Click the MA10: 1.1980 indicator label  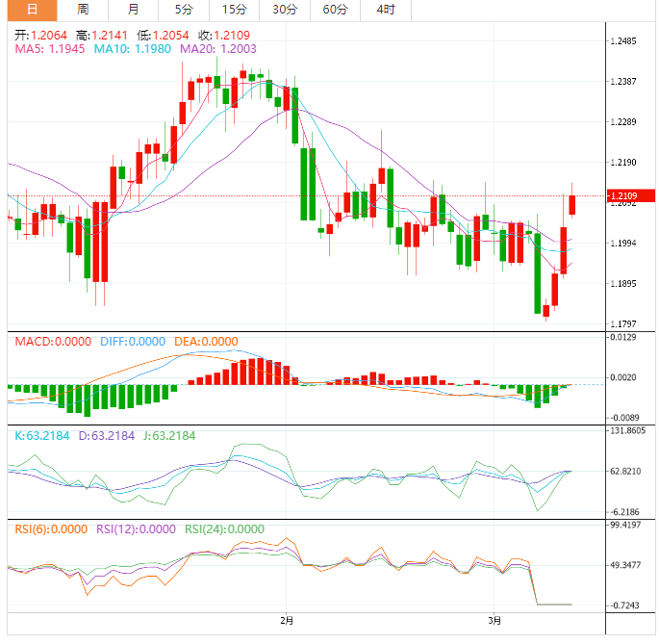[133, 49]
